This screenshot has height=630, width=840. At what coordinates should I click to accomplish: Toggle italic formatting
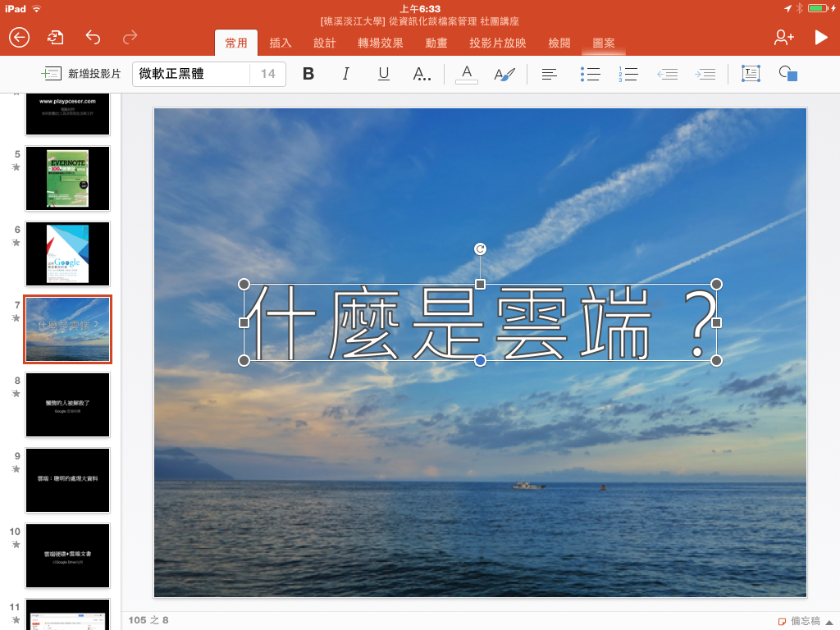point(346,74)
